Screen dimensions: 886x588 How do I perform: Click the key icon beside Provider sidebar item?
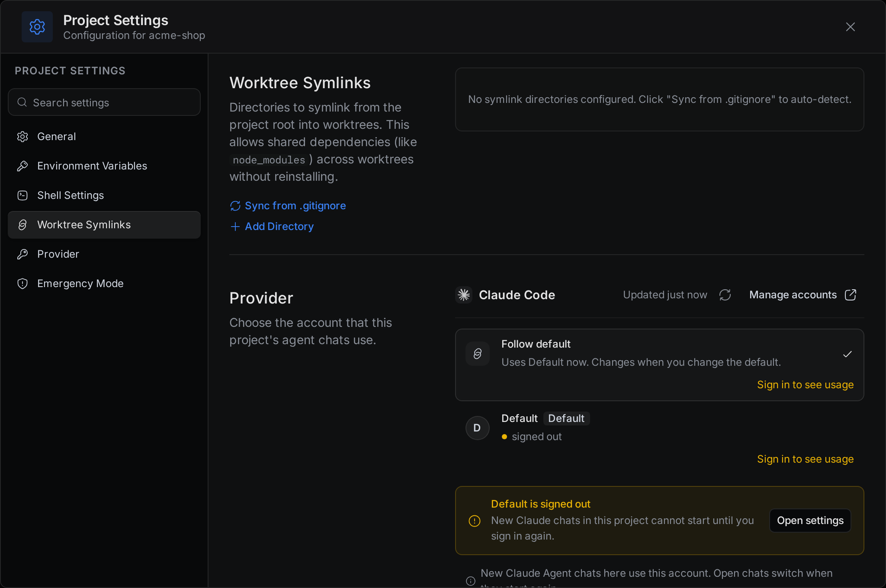click(22, 254)
